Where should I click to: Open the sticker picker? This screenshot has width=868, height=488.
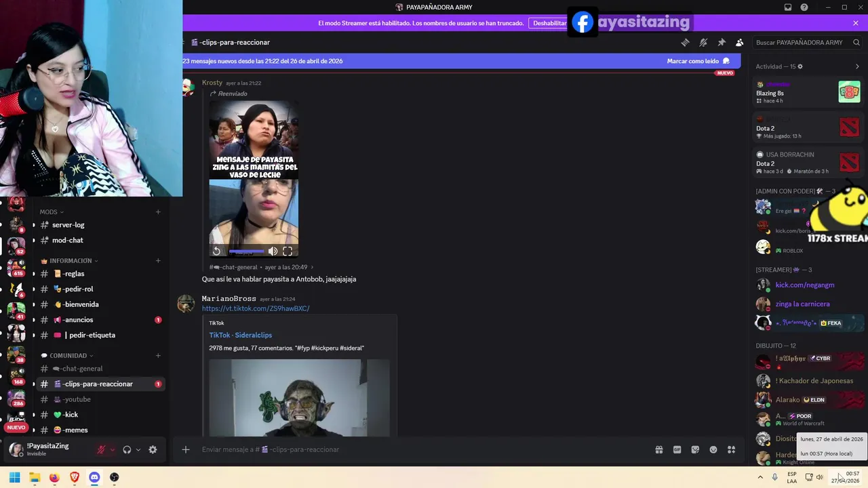[695, 449]
